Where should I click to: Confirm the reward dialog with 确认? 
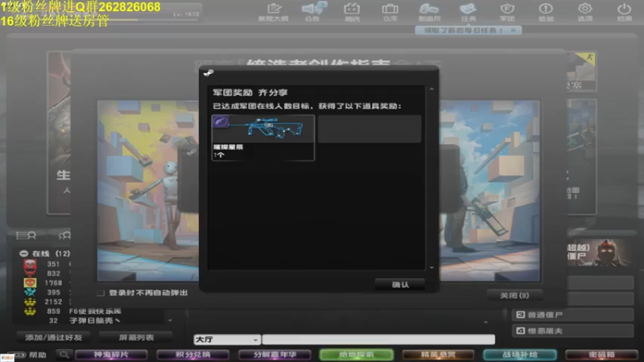coord(400,285)
